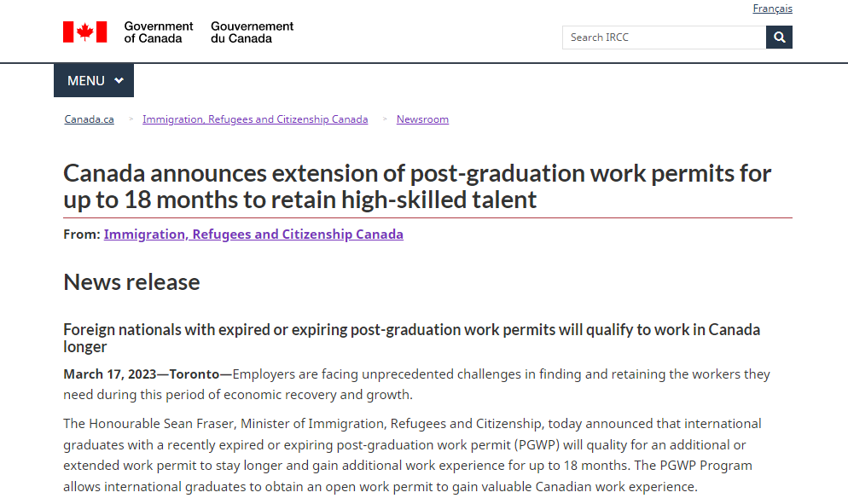Click the Gouvernement du Canada wordmark
848x504 pixels.
point(252,32)
